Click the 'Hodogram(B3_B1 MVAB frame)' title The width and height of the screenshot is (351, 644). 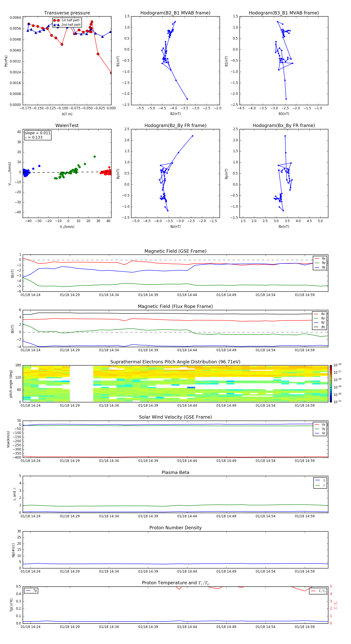[284, 13]
